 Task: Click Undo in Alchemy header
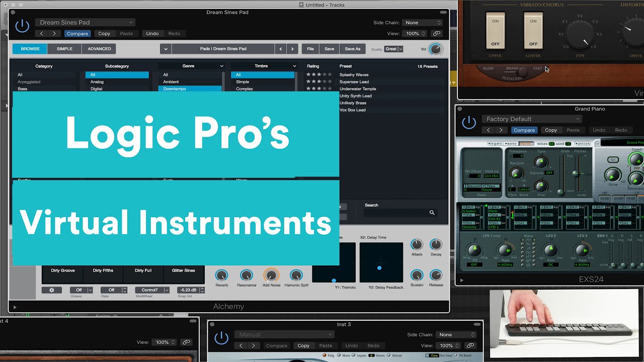[x=152, y=34]
